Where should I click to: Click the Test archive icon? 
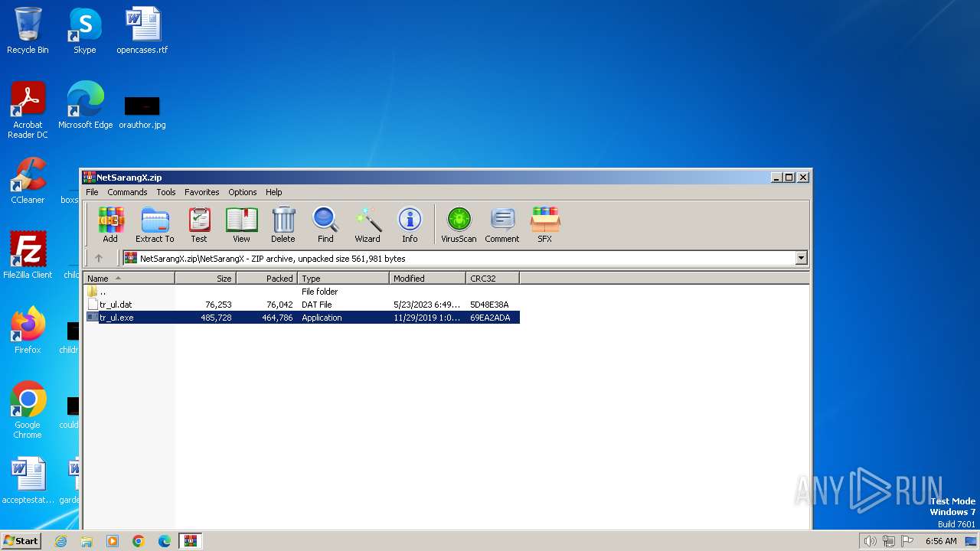pyautogui.click(x=199, y=224)
